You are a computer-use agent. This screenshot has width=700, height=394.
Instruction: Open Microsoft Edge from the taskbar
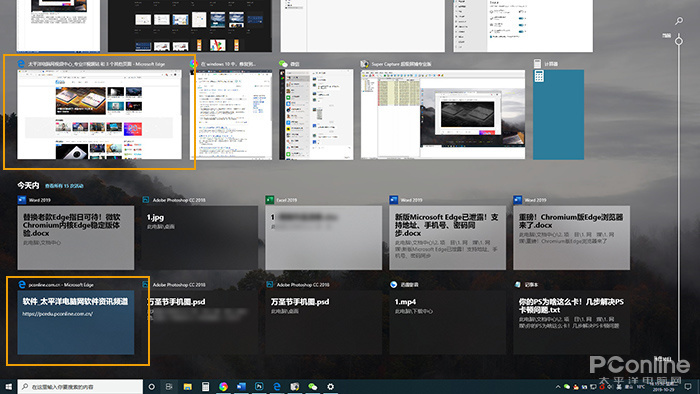click(x=277, y=387)
